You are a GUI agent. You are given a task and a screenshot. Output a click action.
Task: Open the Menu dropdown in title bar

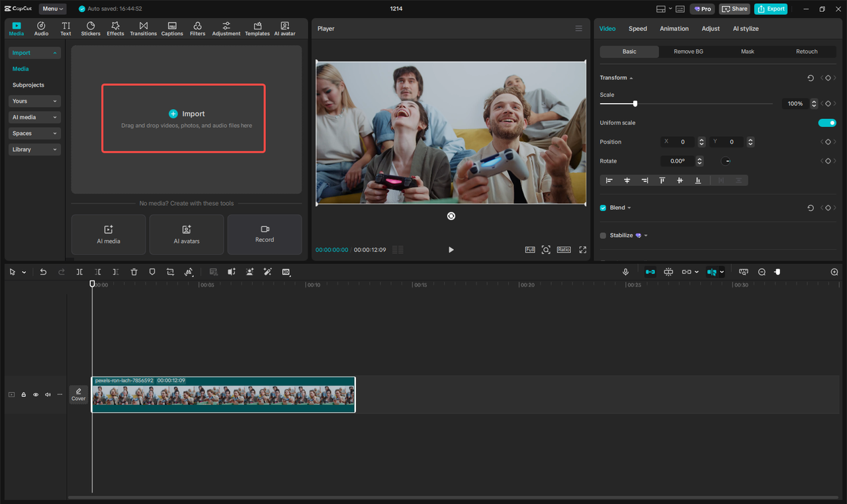52,9
